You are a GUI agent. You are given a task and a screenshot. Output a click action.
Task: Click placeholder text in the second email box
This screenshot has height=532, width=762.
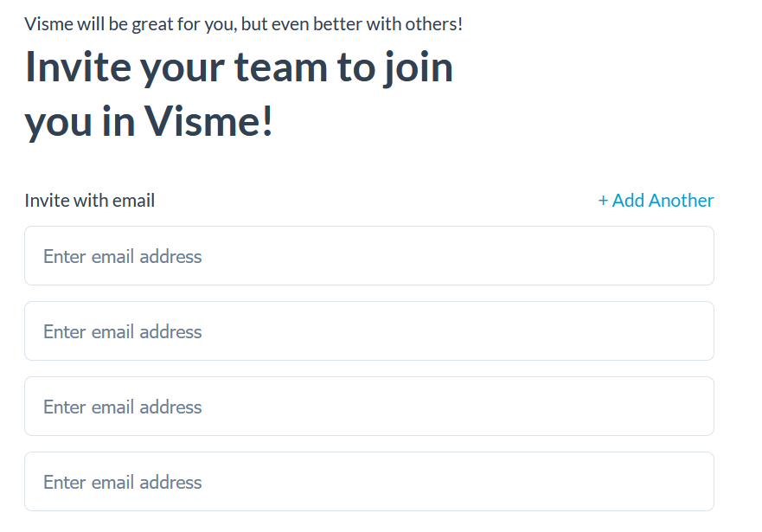coord(123,331)
